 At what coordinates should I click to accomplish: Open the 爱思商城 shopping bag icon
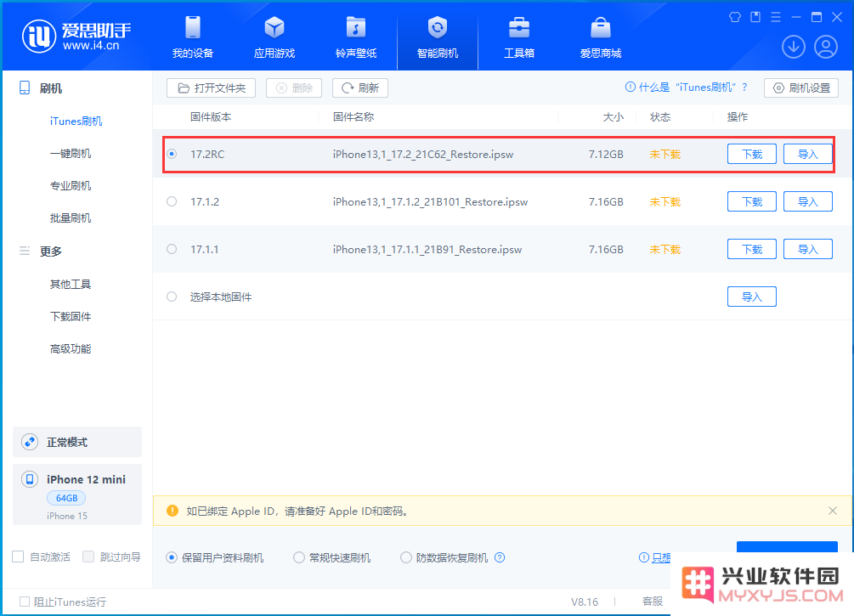tap(601, 27)
